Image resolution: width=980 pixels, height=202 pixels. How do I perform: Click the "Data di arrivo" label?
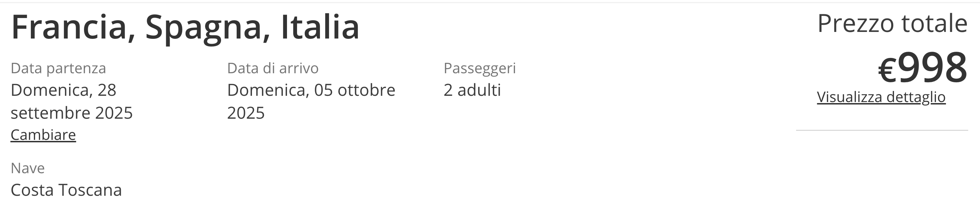click(273, 68)
